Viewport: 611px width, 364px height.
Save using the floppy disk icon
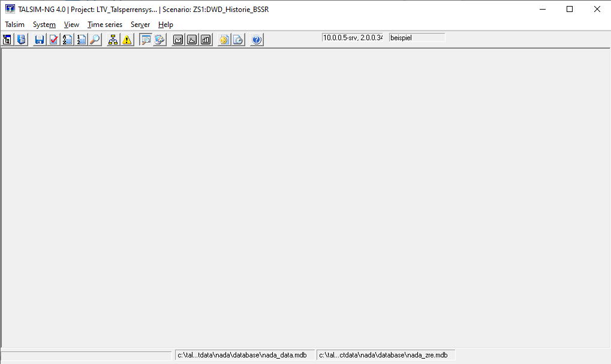coord(40,40)
